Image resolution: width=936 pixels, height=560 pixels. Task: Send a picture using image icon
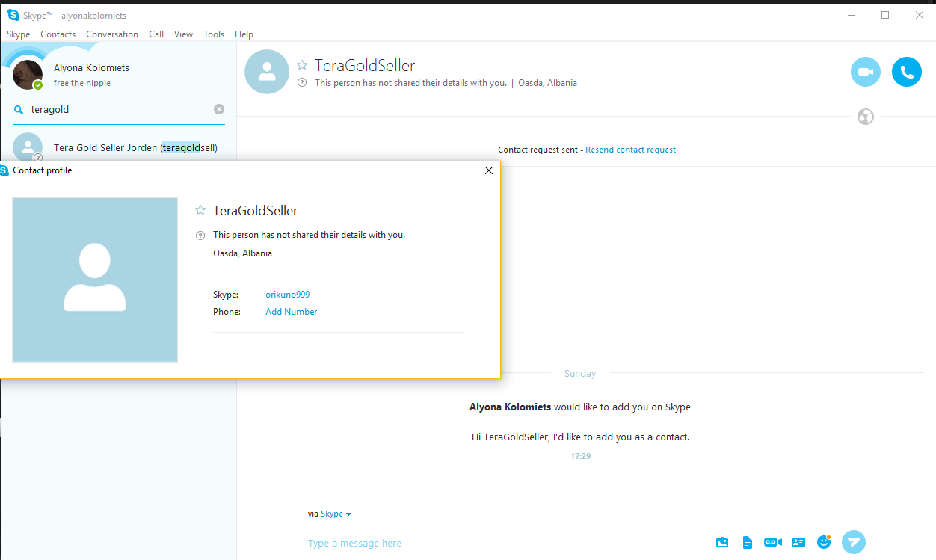[722, 542]
